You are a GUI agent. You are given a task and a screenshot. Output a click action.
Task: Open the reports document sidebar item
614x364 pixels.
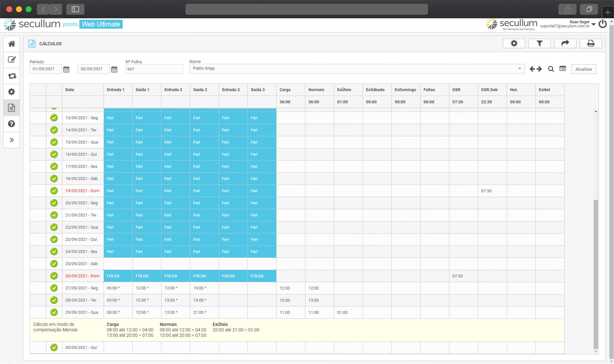pyautogui.click(x=12, y=108)
